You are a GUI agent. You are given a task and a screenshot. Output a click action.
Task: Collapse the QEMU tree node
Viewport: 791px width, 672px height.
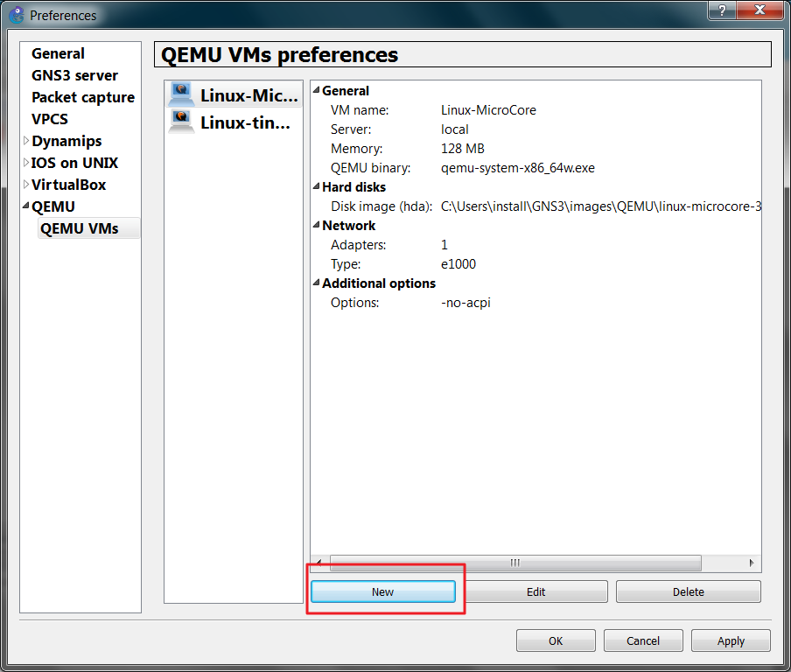pos(25,206)
